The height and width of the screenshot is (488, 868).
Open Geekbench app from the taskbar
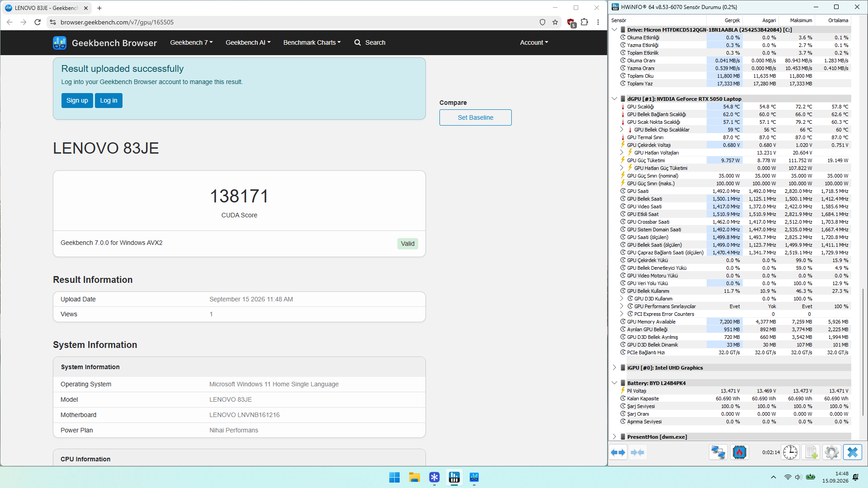(x=474, y=477)
